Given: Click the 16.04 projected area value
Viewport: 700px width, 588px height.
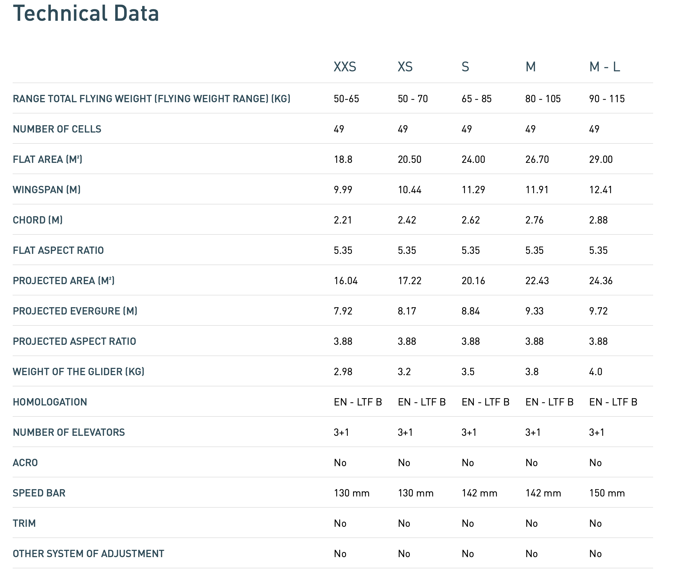Looking at the screenshot, I should [346, 281].
